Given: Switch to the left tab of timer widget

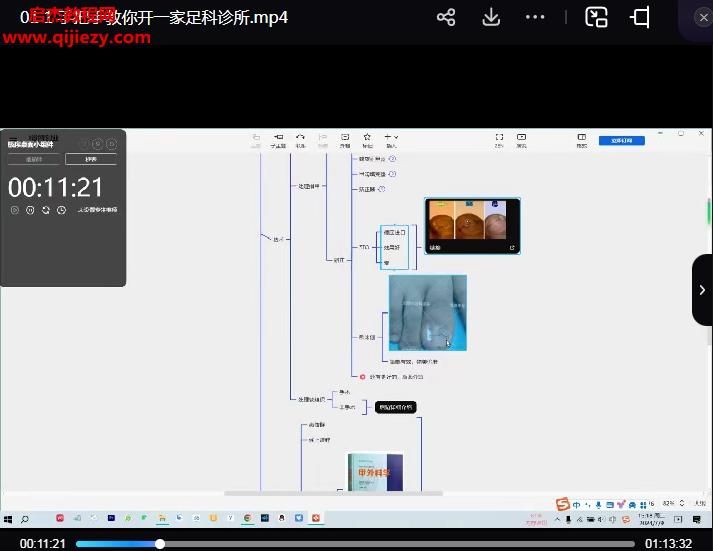Looking at the screenshot, I should coord(34,159).
